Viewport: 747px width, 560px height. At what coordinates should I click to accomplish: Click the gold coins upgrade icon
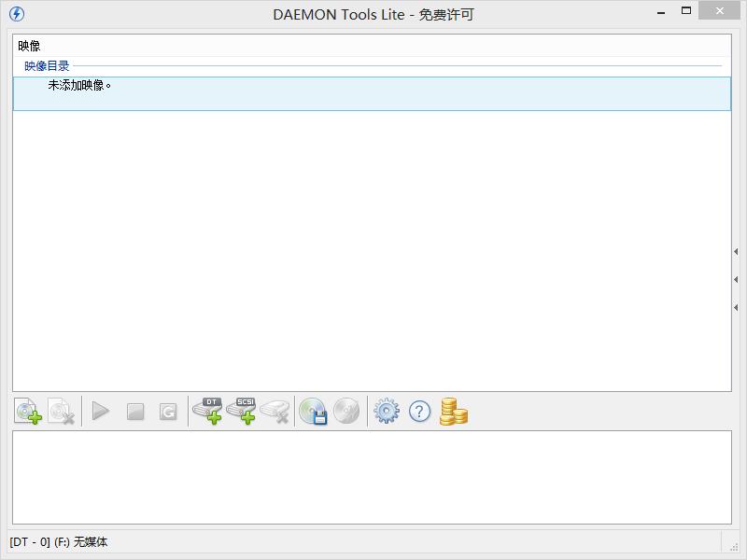pyautogui.click(x=454, y=412)
